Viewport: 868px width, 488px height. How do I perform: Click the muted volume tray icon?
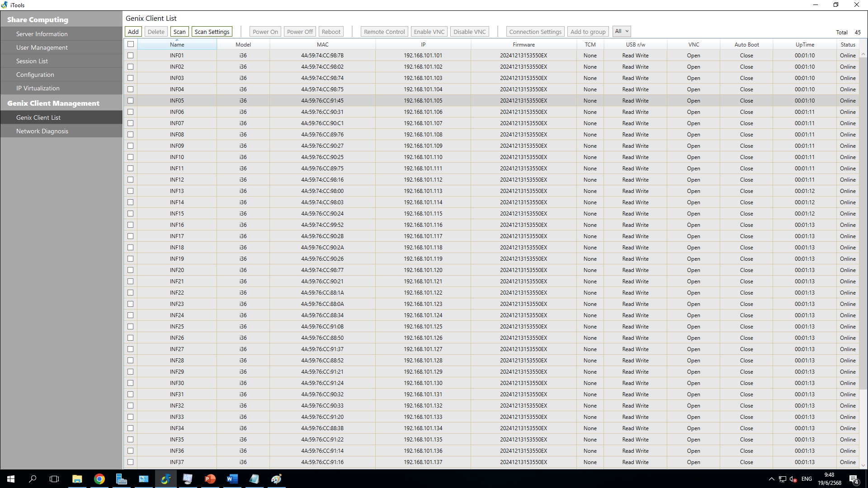coord(793,479)
